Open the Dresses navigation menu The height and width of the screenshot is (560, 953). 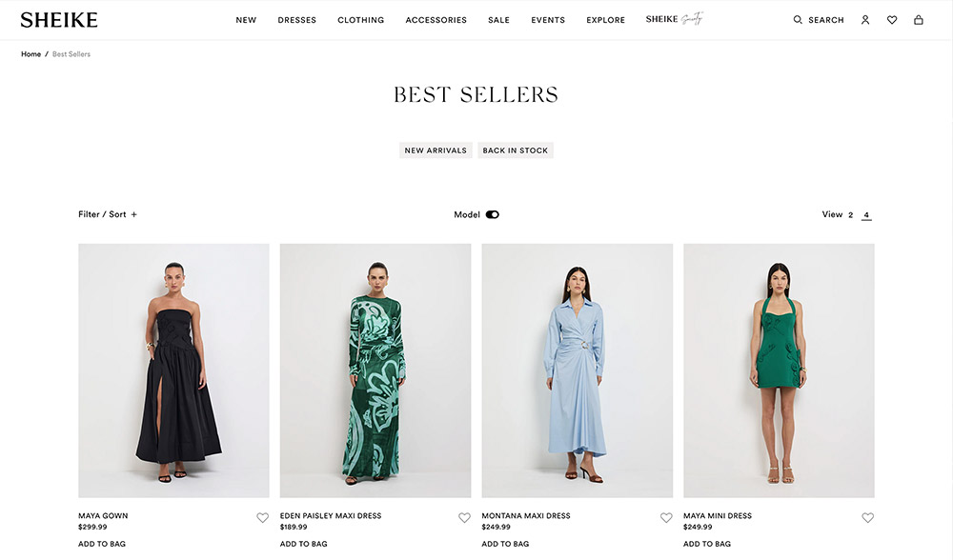296,20
